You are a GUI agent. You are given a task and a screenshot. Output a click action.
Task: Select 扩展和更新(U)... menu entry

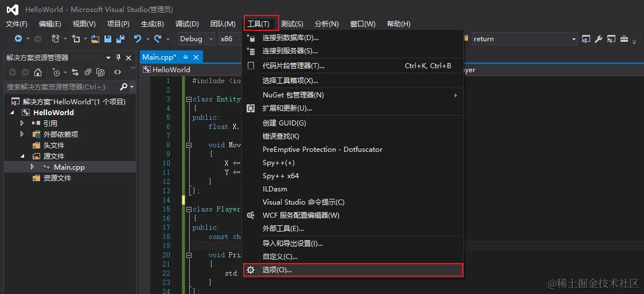coord(353,108)
